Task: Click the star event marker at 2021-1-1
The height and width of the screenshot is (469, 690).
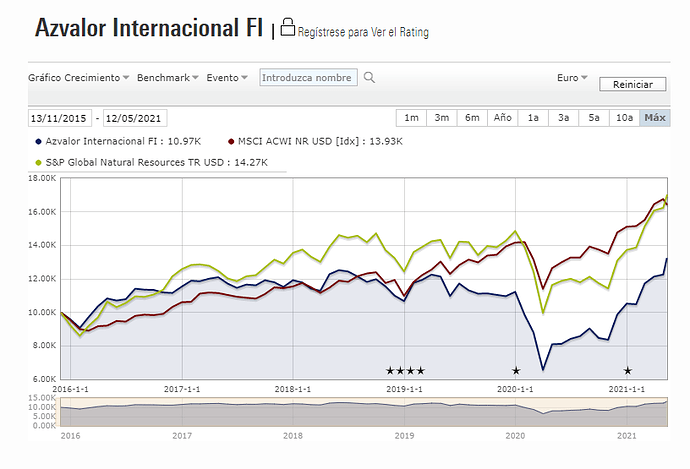Action: pos(628,370)
